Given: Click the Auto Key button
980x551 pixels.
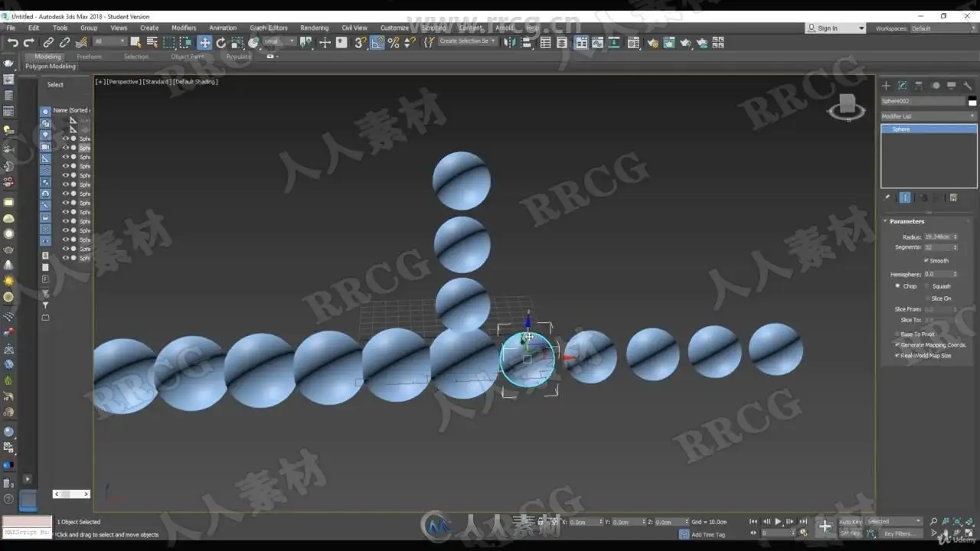Looking at the screenshot, I should click(850, 522).
